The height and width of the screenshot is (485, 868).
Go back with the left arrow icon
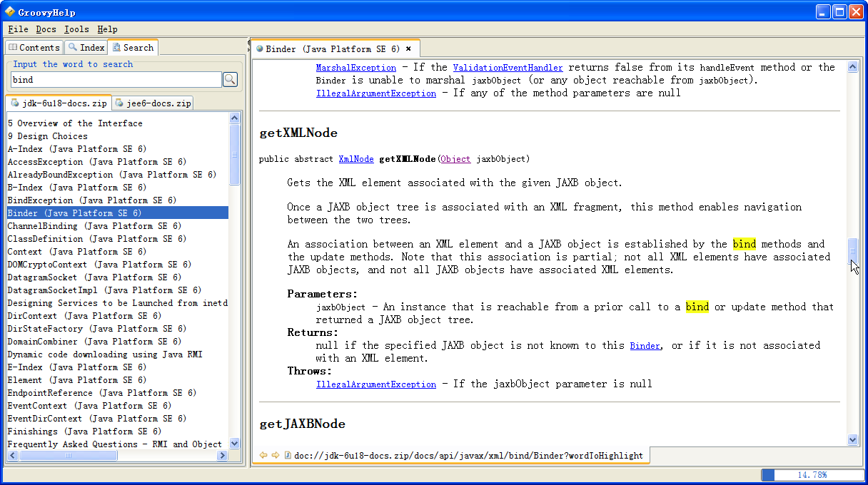coord(263,455)
